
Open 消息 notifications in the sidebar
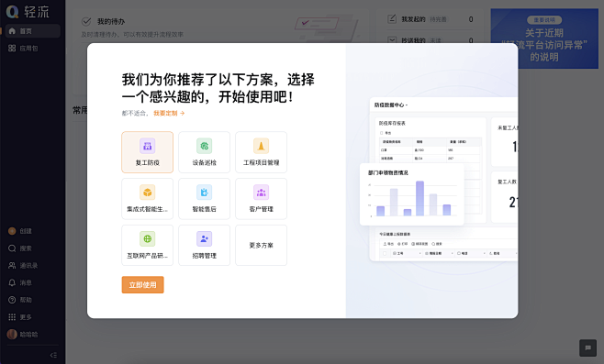[20, 282]
